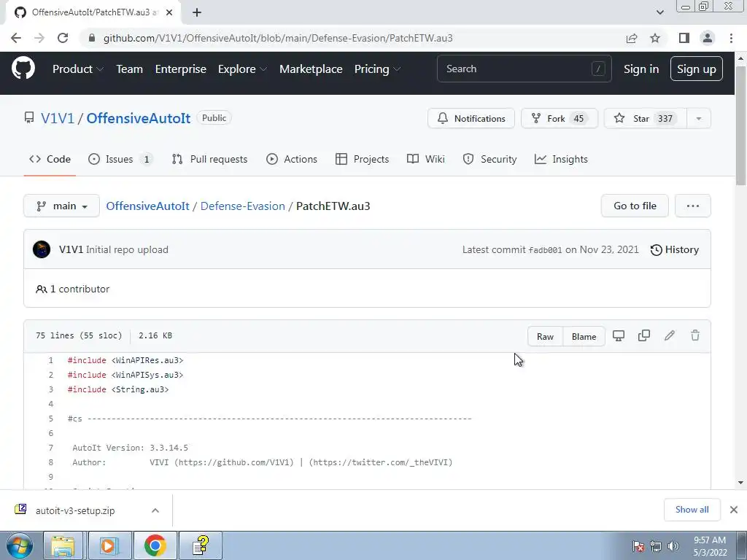The width and height of the screenshot is (747, 560).
Task: Open Chrome three-dot menu
Action: tap(731, 38)
